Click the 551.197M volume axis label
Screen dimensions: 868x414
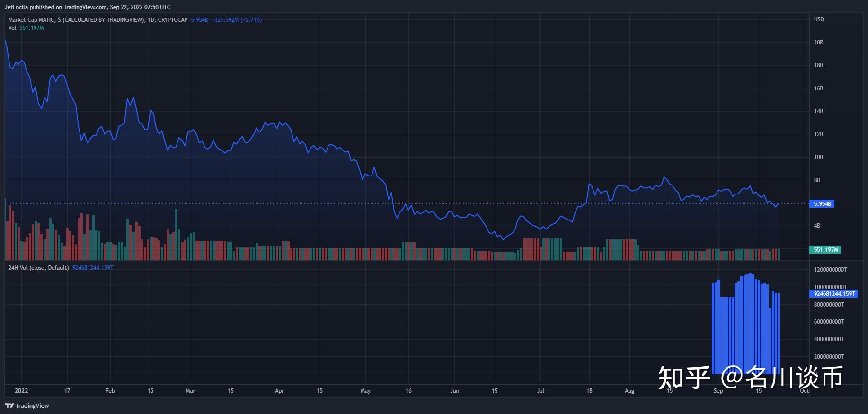[x=826, y=249]
